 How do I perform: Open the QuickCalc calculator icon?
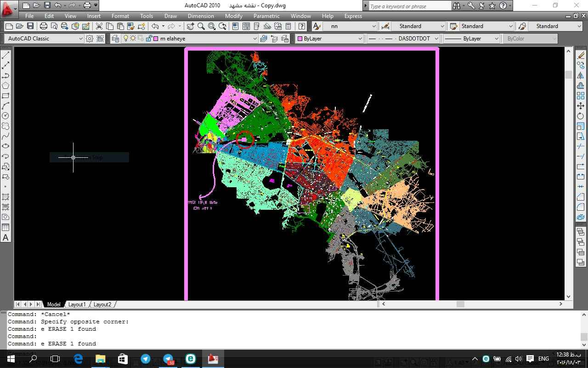(288, 26)
